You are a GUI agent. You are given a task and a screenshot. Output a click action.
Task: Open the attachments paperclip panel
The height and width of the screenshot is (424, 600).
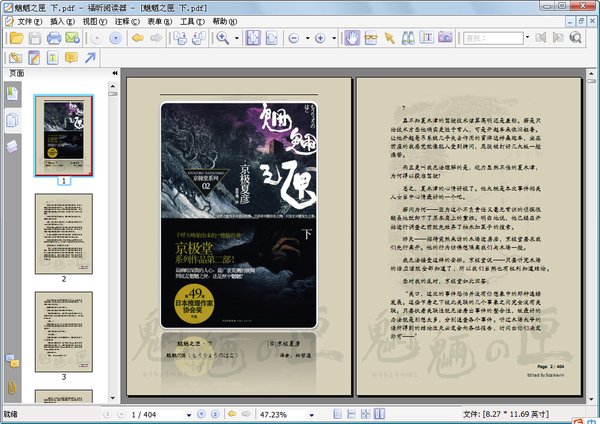tap(12, 384)
